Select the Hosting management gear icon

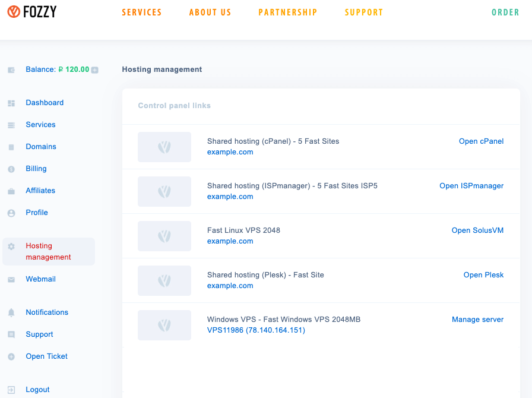11,246
